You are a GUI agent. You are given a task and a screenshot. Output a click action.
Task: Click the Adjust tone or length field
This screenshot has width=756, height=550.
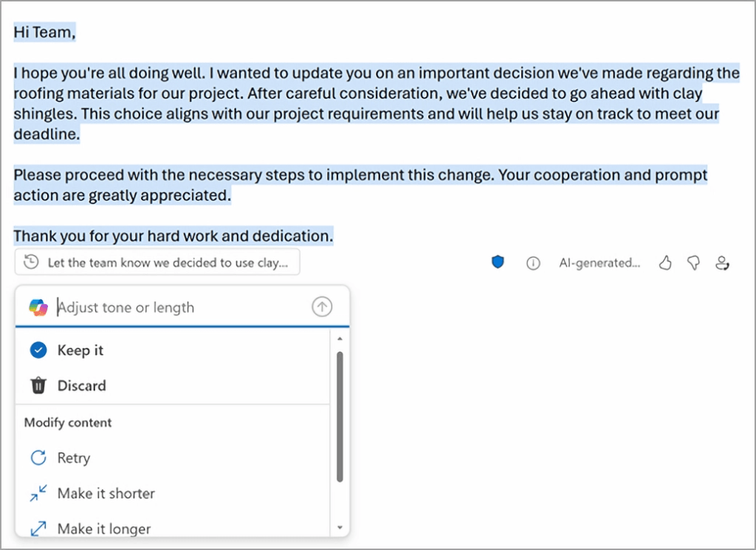click(183, 307)
